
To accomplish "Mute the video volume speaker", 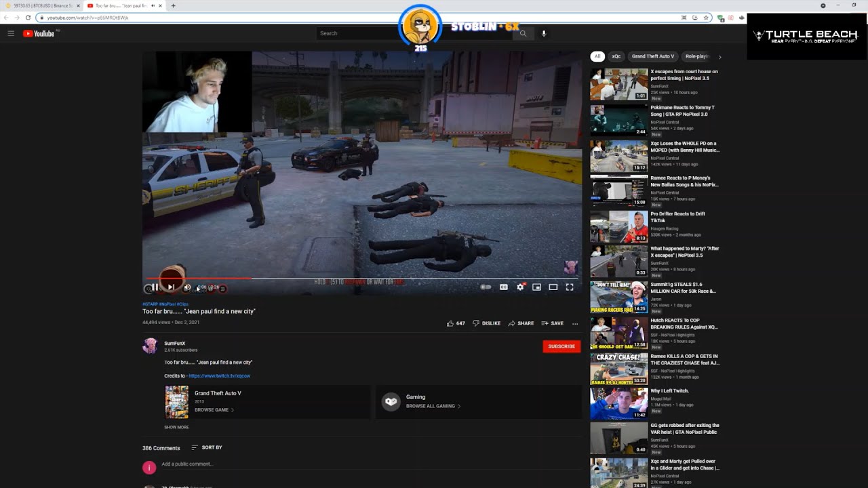I will [187, 287].
